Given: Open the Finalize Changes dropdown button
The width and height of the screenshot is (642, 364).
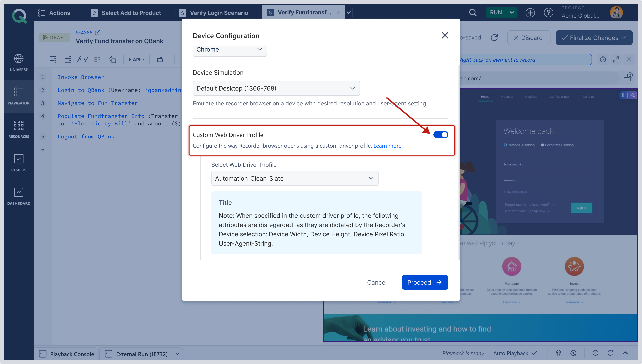Looking at the screenshot, I should tap(594, 38).
